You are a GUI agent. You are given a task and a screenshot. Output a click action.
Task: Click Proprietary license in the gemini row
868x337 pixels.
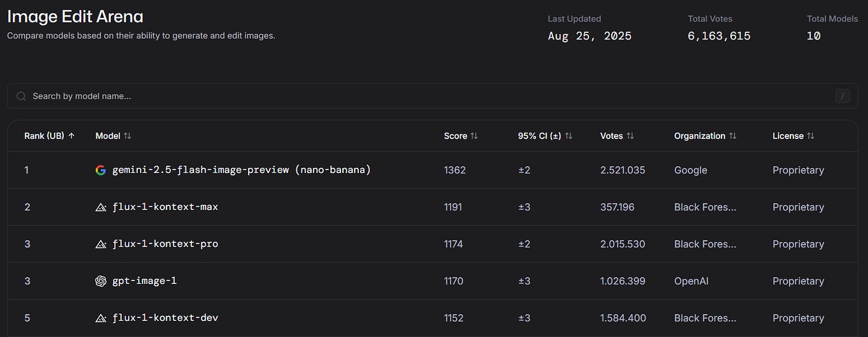point(798,170)
